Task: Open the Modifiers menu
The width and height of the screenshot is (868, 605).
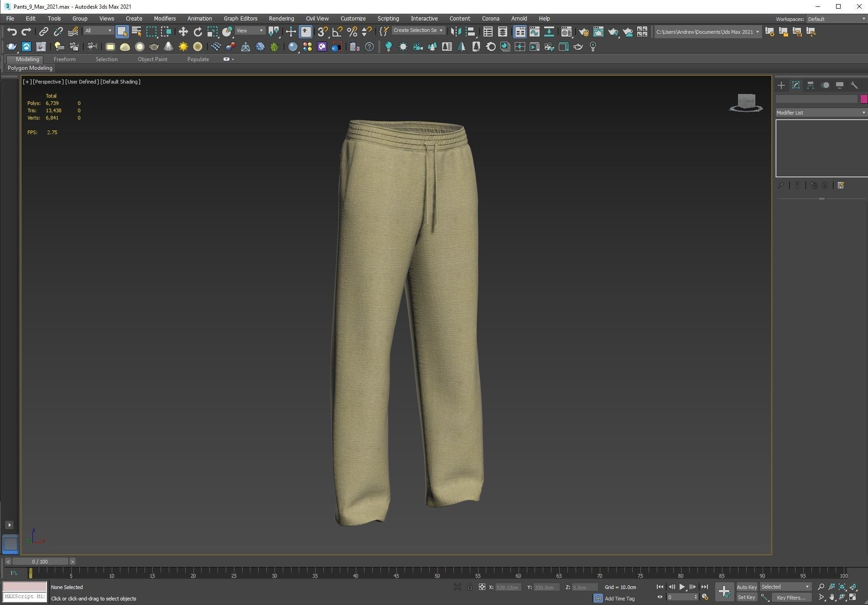Action: (165, 19)
